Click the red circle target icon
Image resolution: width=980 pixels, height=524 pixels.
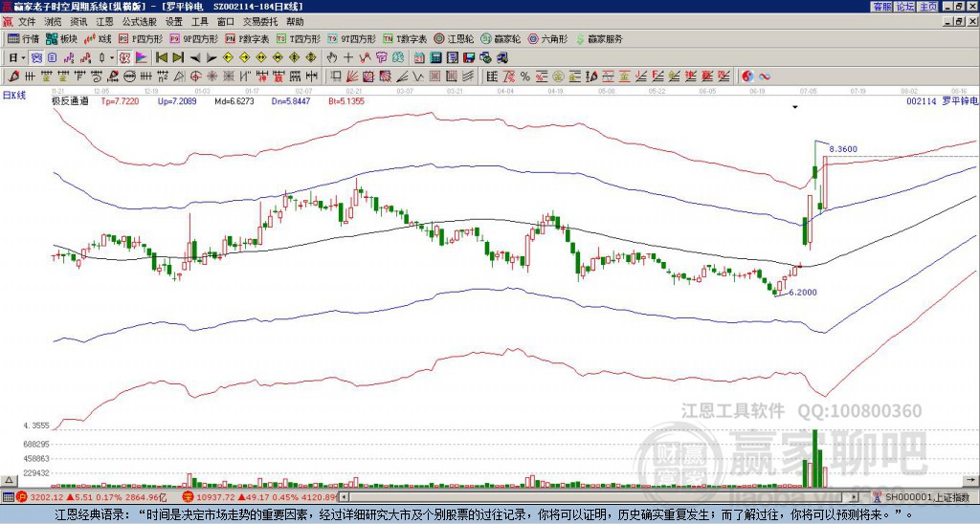coord(195,76)
